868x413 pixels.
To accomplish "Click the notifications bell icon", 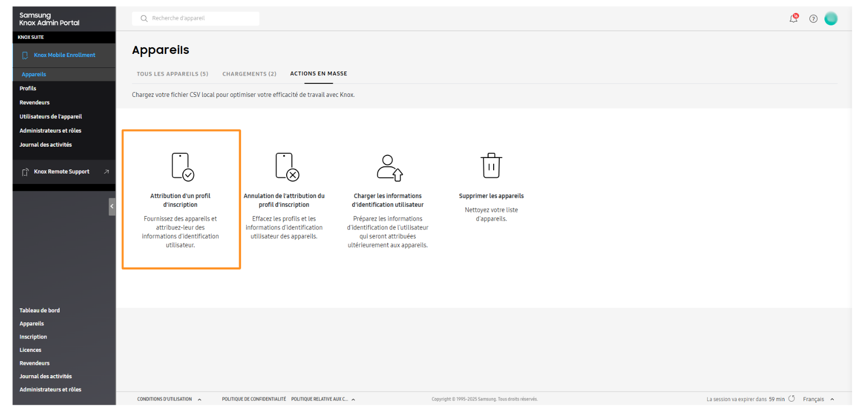I will [x=793, y=19].
